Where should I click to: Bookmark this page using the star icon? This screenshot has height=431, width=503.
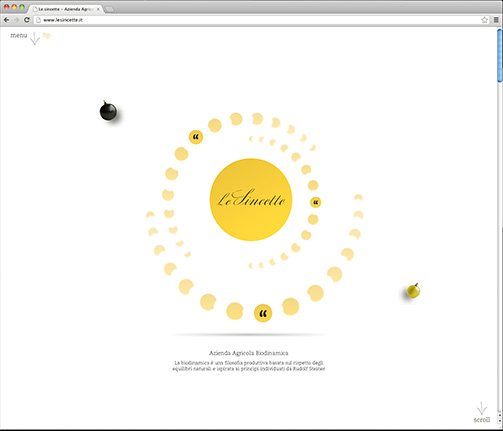point(484,20)
